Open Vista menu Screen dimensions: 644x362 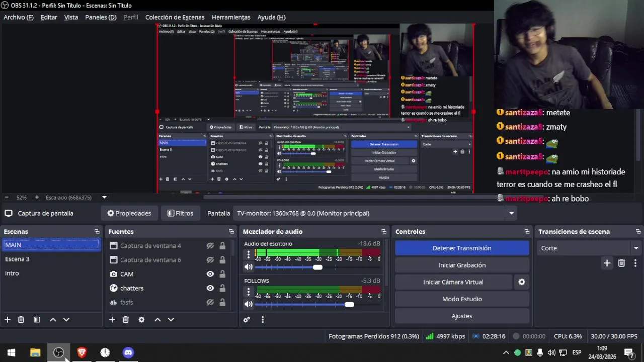coord(71,17)
